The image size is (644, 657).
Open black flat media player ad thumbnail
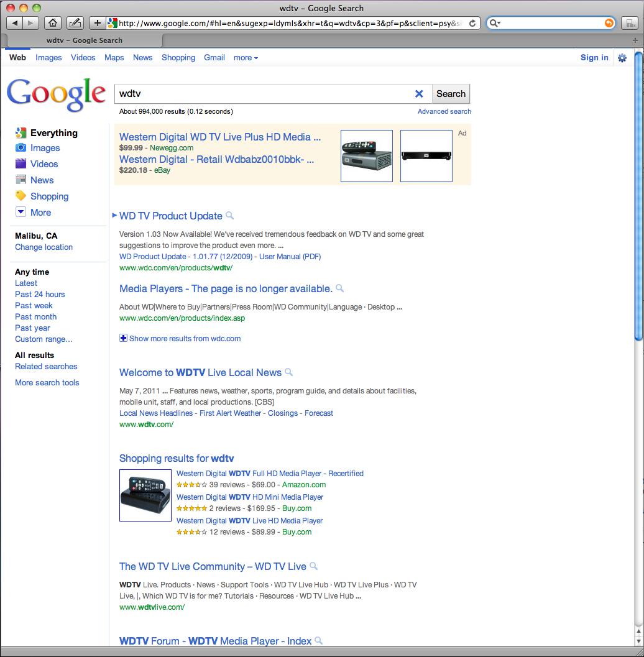click(426, 156)
